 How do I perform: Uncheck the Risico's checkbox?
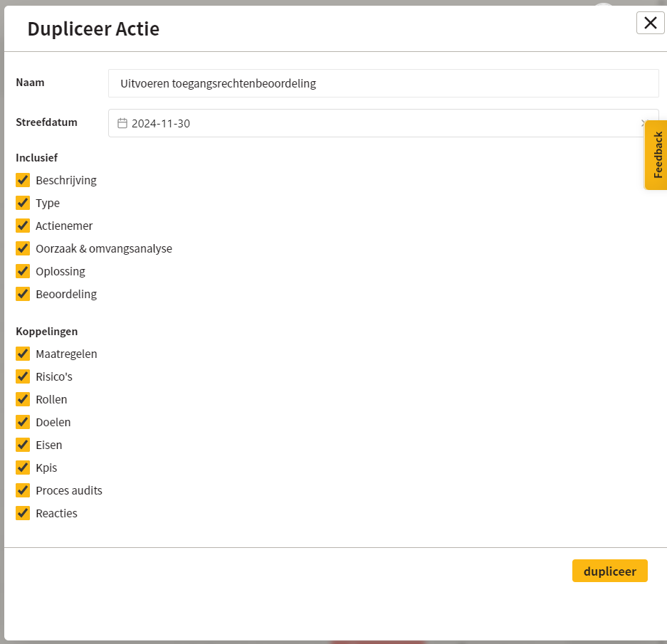point(23,376)
